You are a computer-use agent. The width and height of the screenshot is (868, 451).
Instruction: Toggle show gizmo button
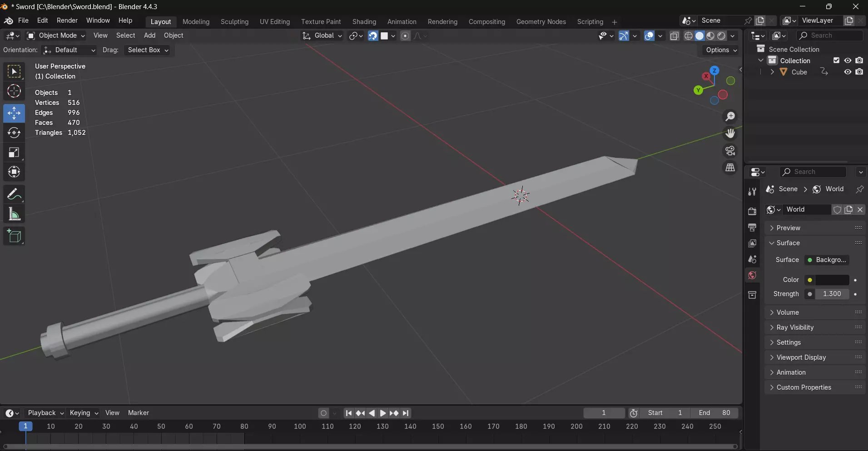click(x=624, y=36)
